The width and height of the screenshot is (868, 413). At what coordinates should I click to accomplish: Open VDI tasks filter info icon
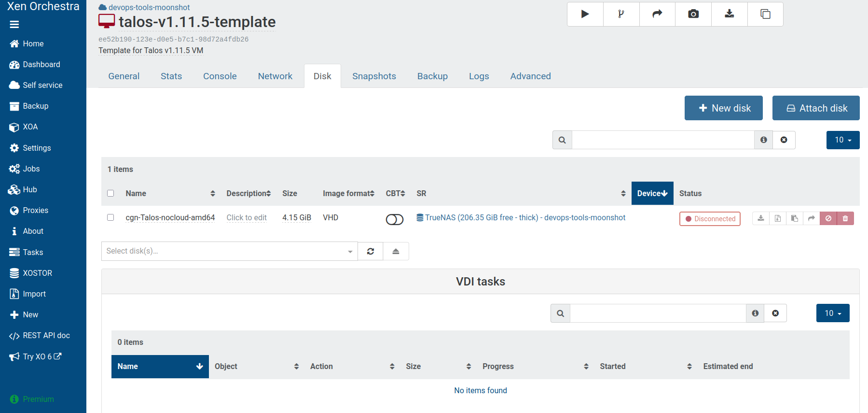pyautogui.click(x=755, y=313)
